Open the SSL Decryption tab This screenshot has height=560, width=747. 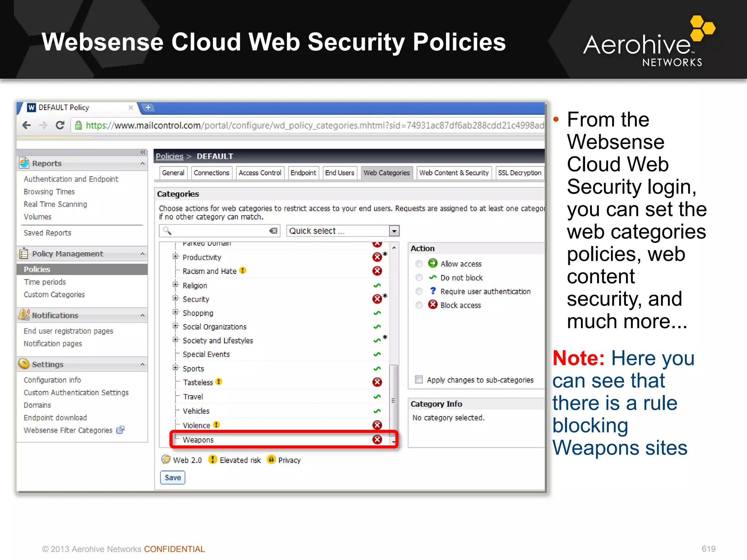520,173
